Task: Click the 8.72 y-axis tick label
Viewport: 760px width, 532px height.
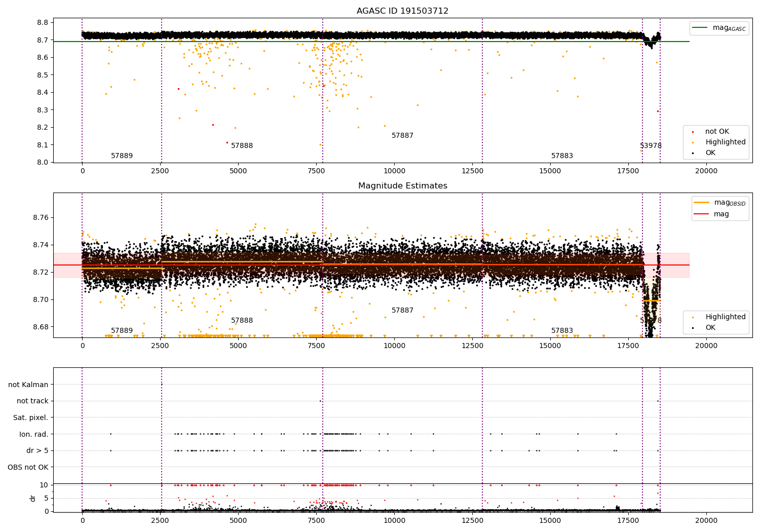Action: [41, 273]
